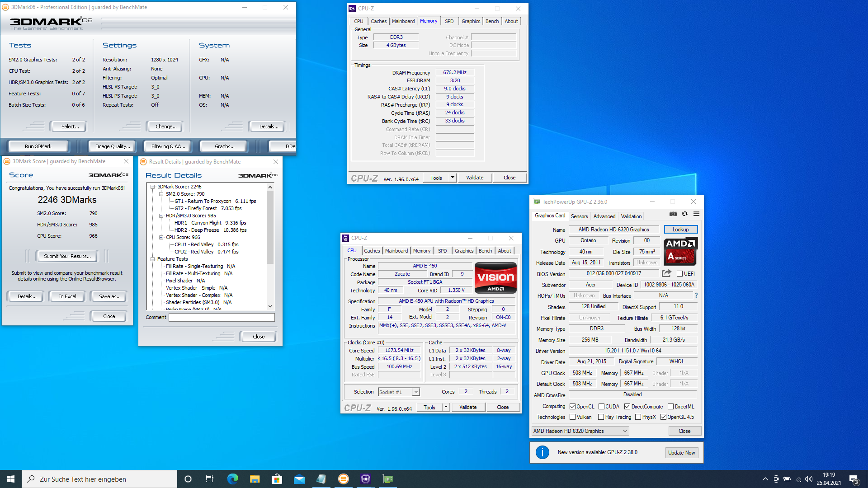Click Lookup button in GPU-Z
868x488 pixels.
coord(680,230)
